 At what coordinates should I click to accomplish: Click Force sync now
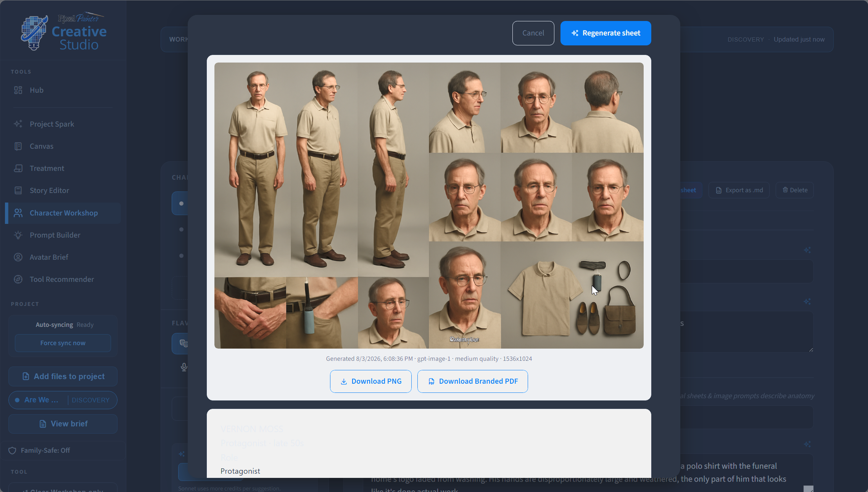tap(63, 343)
